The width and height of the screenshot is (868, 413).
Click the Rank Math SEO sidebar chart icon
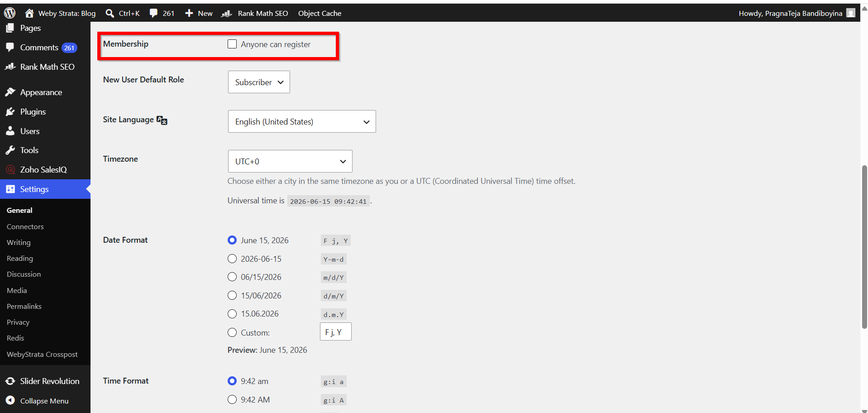10,67
